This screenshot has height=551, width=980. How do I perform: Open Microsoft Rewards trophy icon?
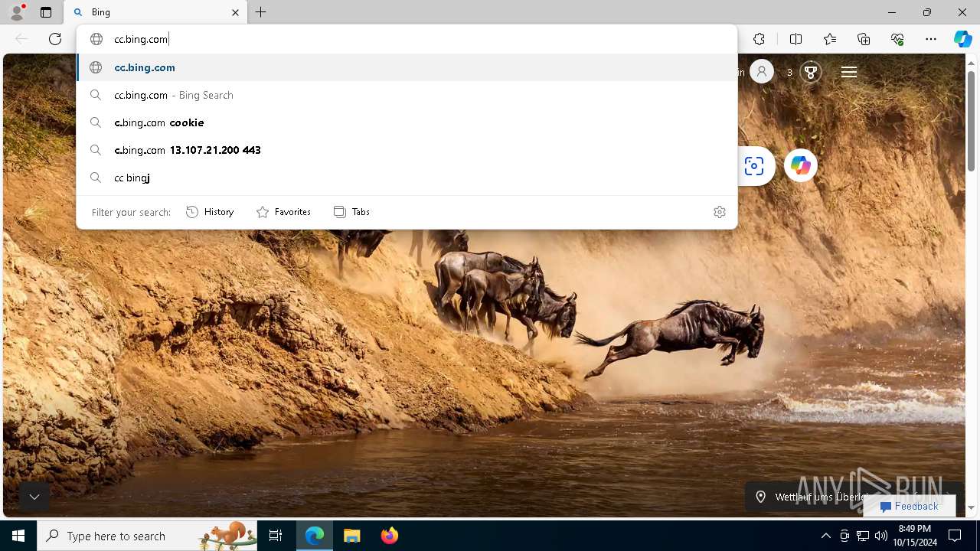click(811, 72)
